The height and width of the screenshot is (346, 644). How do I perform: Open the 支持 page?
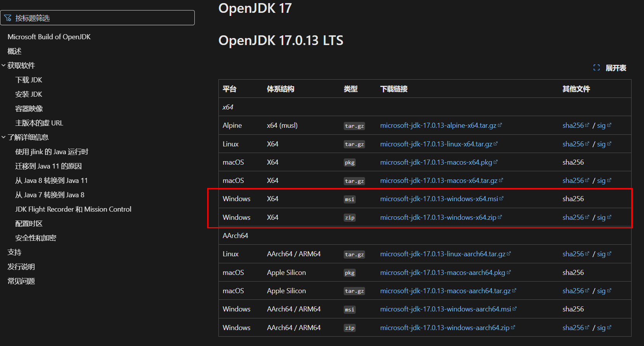point(14,252)
